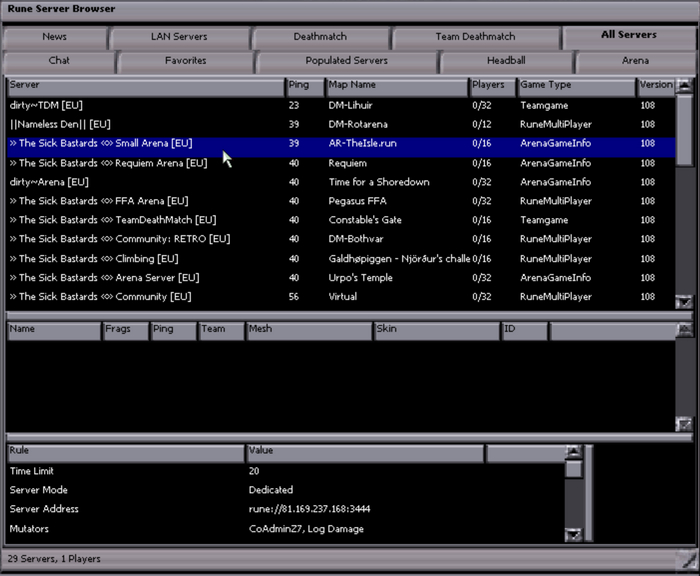Switch to Populated Servers tab
Image resolution: width=700 pixels, height=576 pixels.
pos(346,61)
